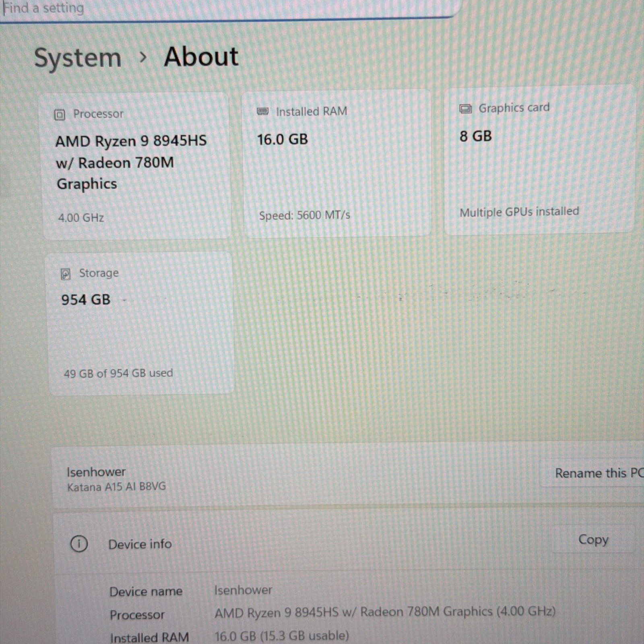Click the breadcrumb chevron between System and About
This screenshot has height=644, width=644.
[142, 58]
